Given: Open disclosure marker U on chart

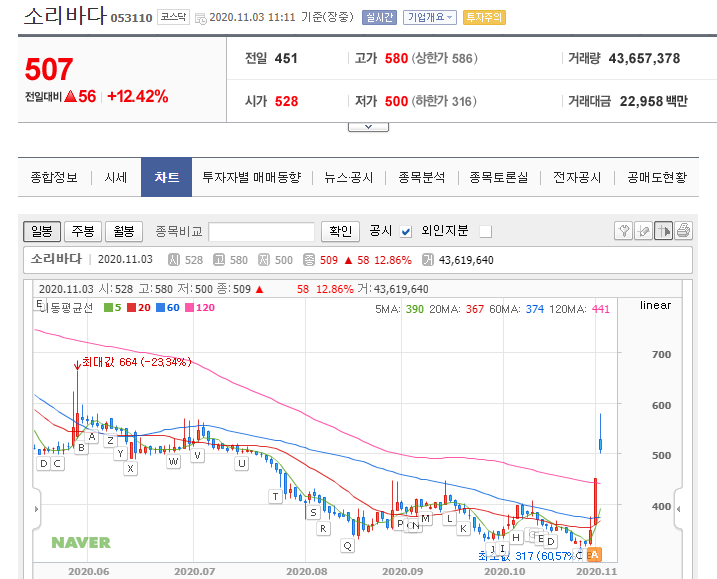Looking at the screenshot, I should pyautogui.click(x=241, y=464).
